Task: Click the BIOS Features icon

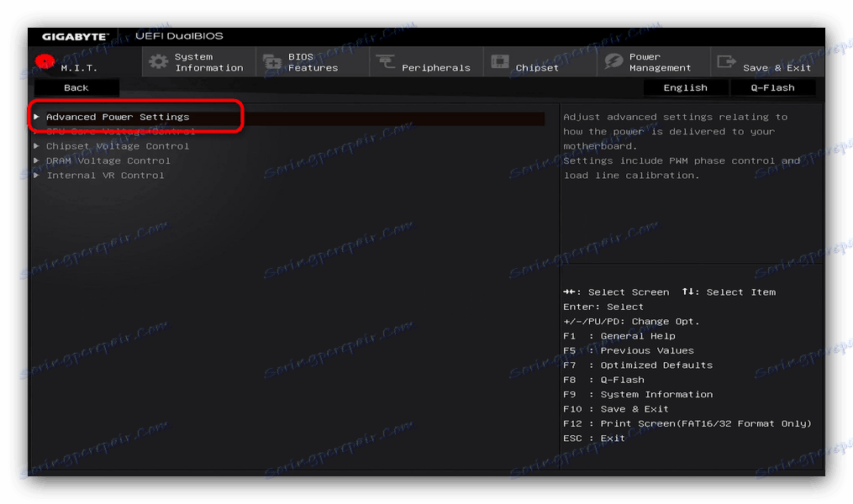Action: pos(272,61)
